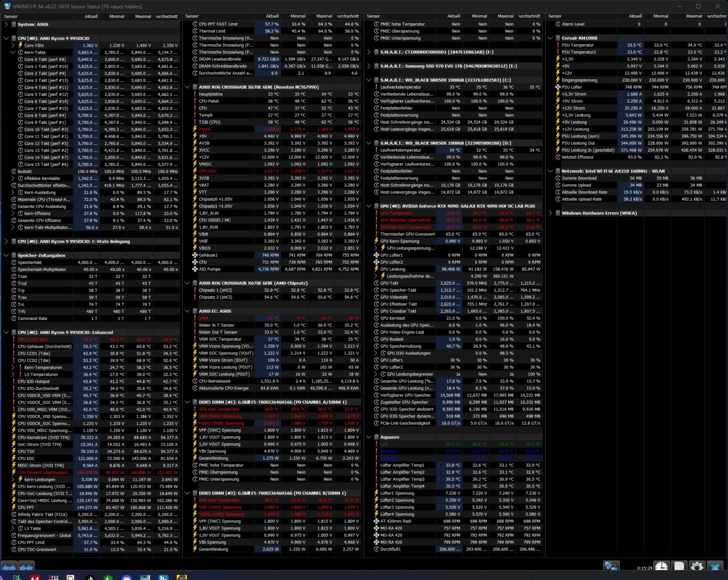Viewport: 728px width, 580px height.
Task: Expand the Ryzen 9 9950X3D C-State Belegung node
Action: coord(6,241)
